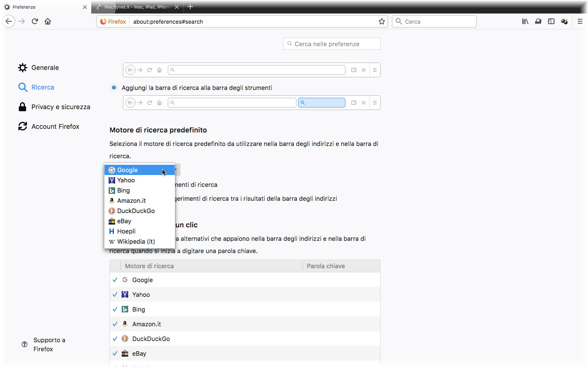The image size is (588, 368).
Task: Uncheck Amazon.it in the engines list
Action: tap(115, 324)
